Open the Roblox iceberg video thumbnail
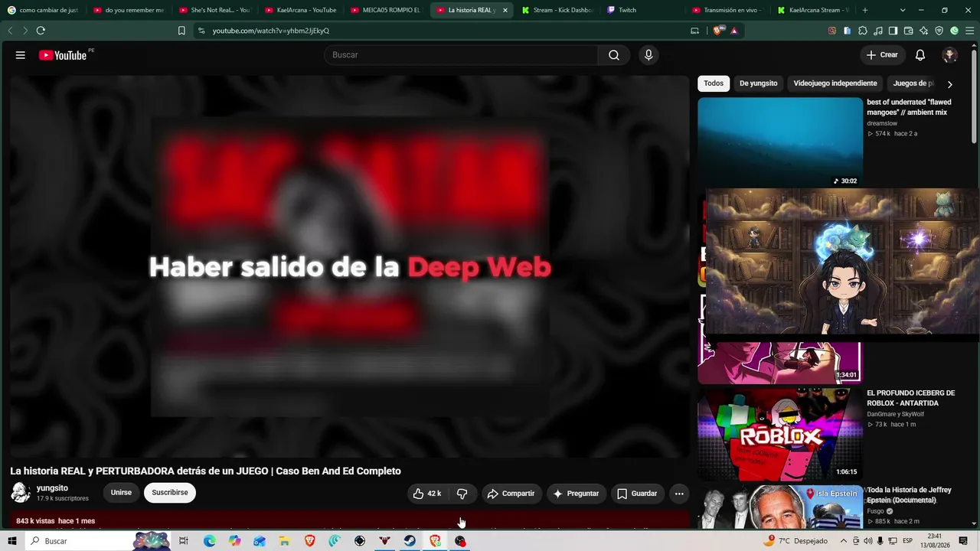The height and width of the screenshot is (551, 980). tap(780, 434)
